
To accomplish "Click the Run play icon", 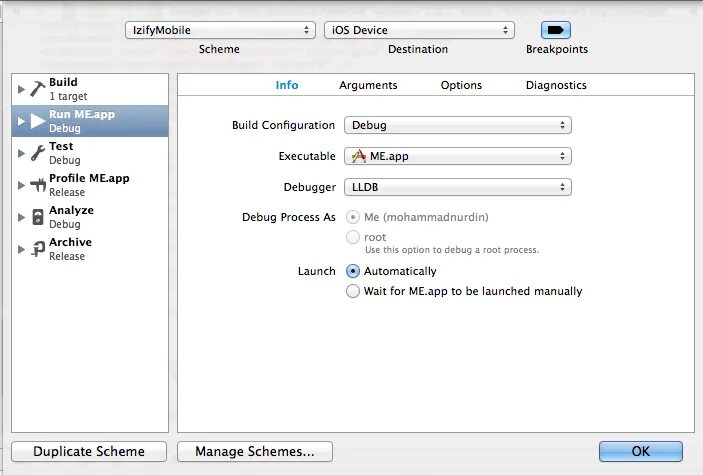I will pos(38,121).
